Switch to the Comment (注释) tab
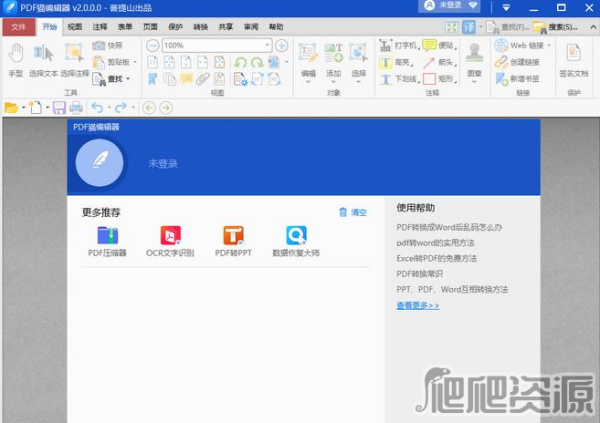 click(x=100, y=27)
